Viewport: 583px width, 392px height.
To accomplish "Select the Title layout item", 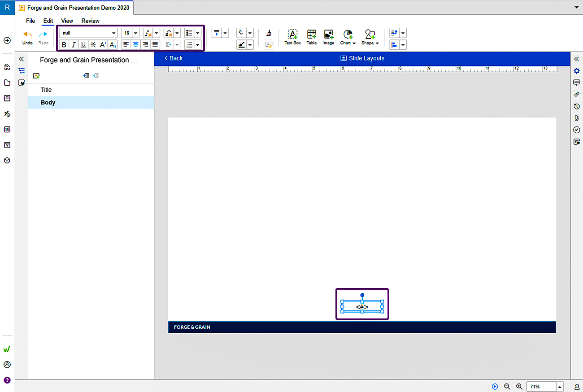I will pyautogui.click(x=46, y=90).
